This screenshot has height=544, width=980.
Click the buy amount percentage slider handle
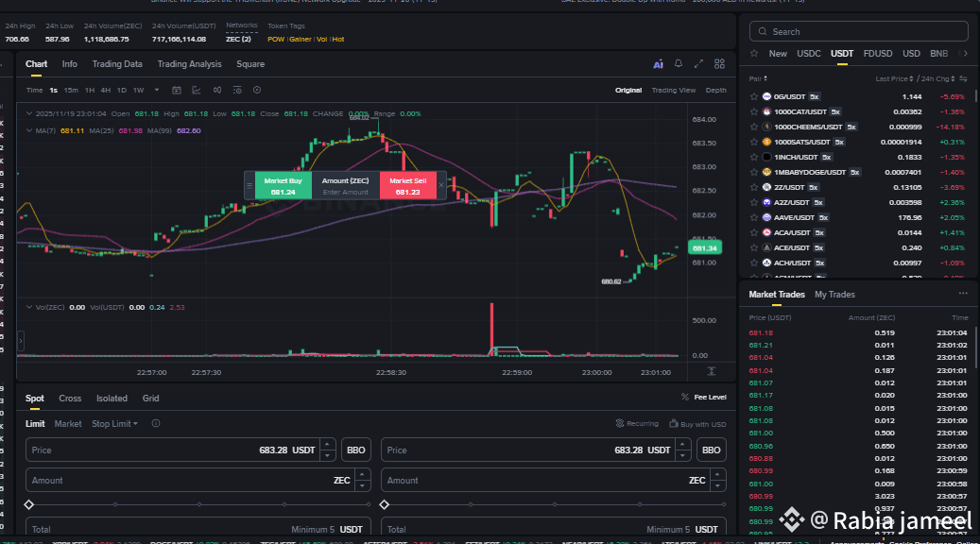(x=28, y=504)
